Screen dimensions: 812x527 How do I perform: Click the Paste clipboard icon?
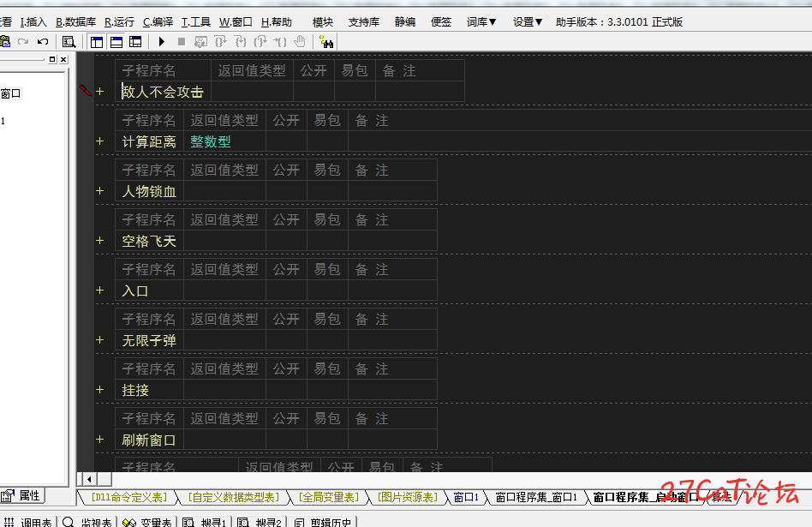tap(5, 41)
